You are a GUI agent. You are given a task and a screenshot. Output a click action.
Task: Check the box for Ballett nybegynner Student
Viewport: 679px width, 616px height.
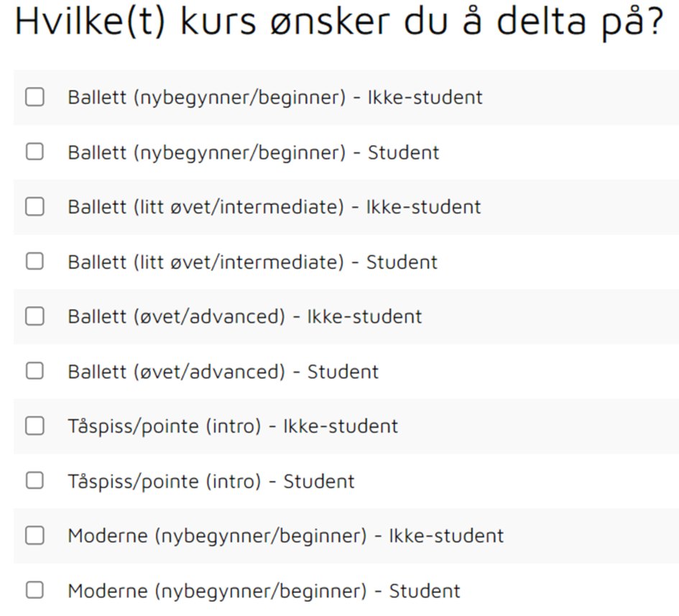[x=34, y=152]
